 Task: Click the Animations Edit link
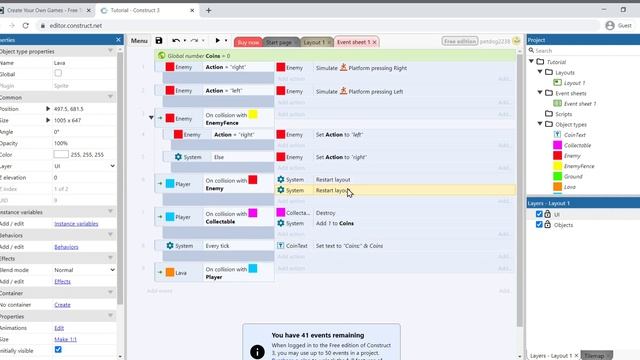pos(59,328)
